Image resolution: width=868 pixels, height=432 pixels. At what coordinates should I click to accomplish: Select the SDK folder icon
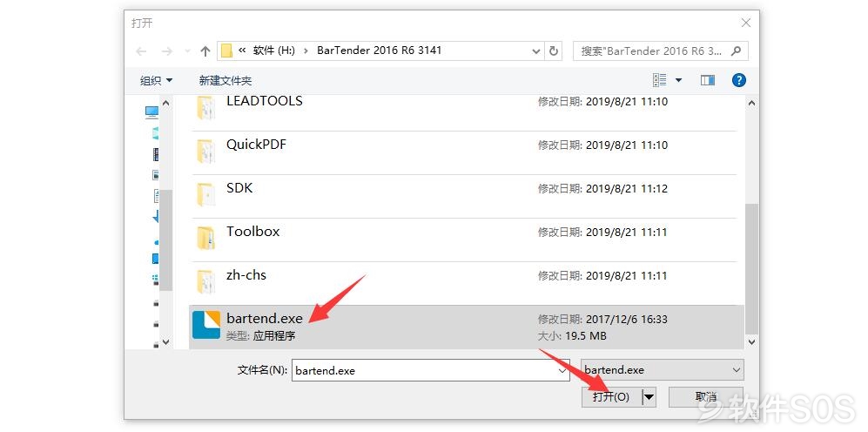coord(206,194)
